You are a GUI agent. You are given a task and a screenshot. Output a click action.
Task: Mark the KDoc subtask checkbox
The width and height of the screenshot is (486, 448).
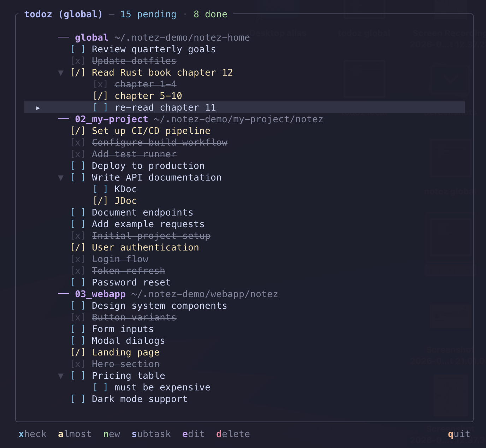pos(100,189)
